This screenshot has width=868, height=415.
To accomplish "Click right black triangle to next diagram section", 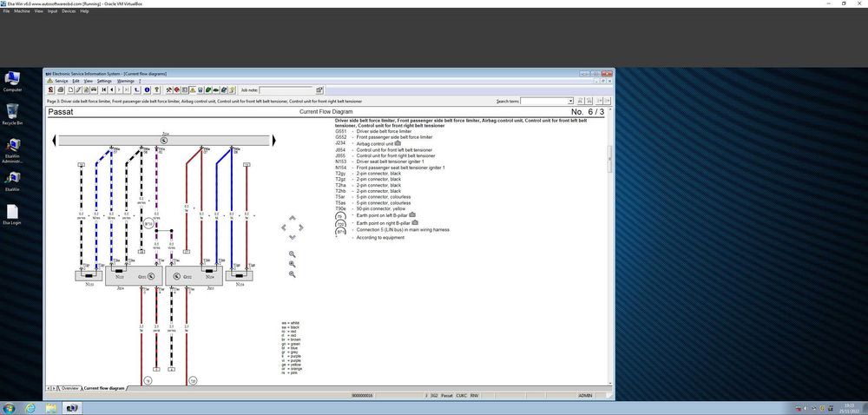I will pos(274,141).
